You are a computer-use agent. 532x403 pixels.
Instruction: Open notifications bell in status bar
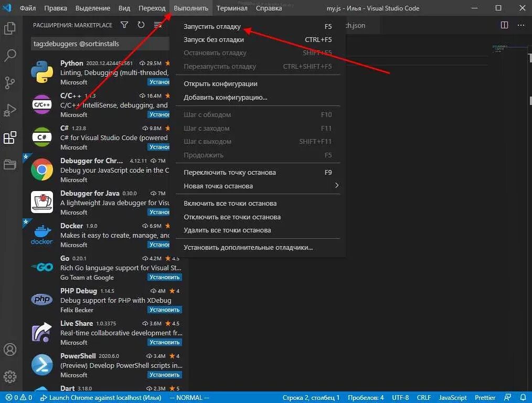pos(523,397)
